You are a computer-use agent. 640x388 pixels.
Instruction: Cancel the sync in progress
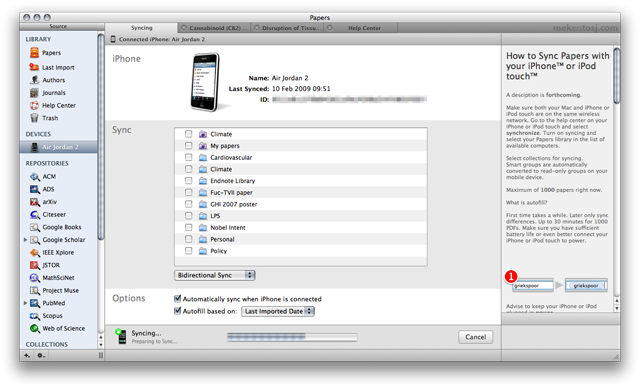pyautogui.click(x=476, y=337)
